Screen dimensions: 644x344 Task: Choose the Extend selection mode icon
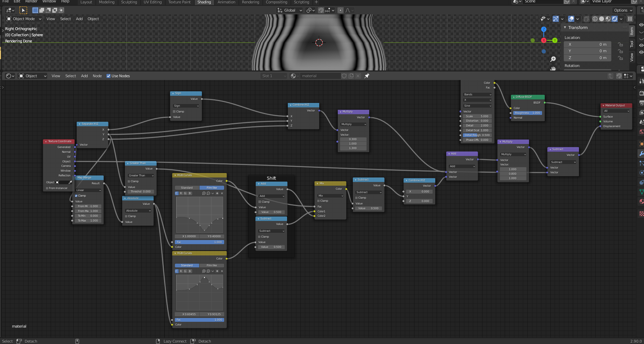pyautogui.click(x=42, y=10)
